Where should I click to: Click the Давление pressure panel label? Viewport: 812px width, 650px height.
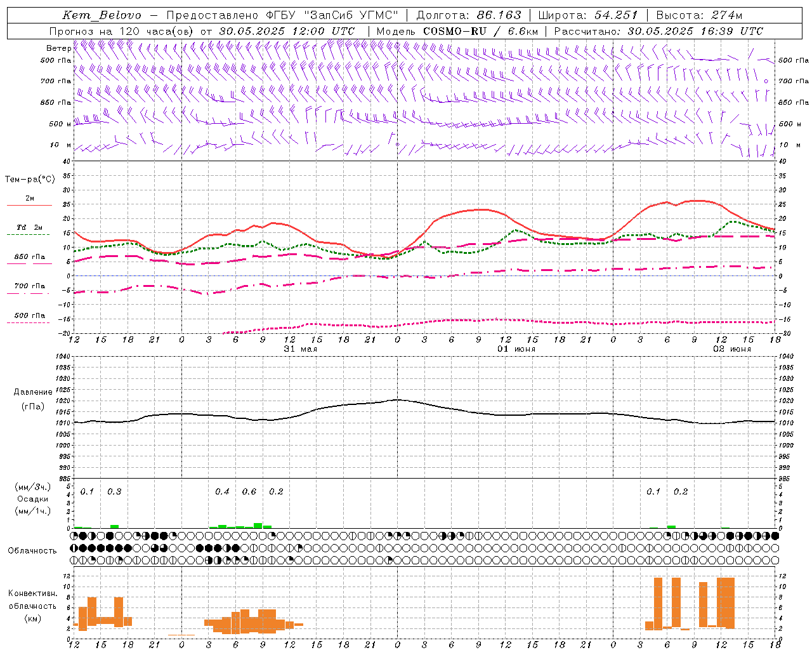tap(32, 392)
